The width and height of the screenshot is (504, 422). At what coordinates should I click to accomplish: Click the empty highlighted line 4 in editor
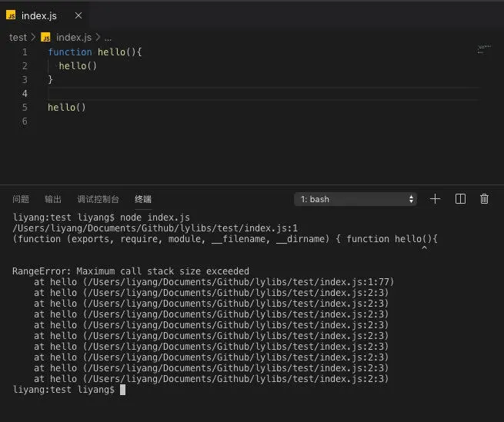(264, 94)
